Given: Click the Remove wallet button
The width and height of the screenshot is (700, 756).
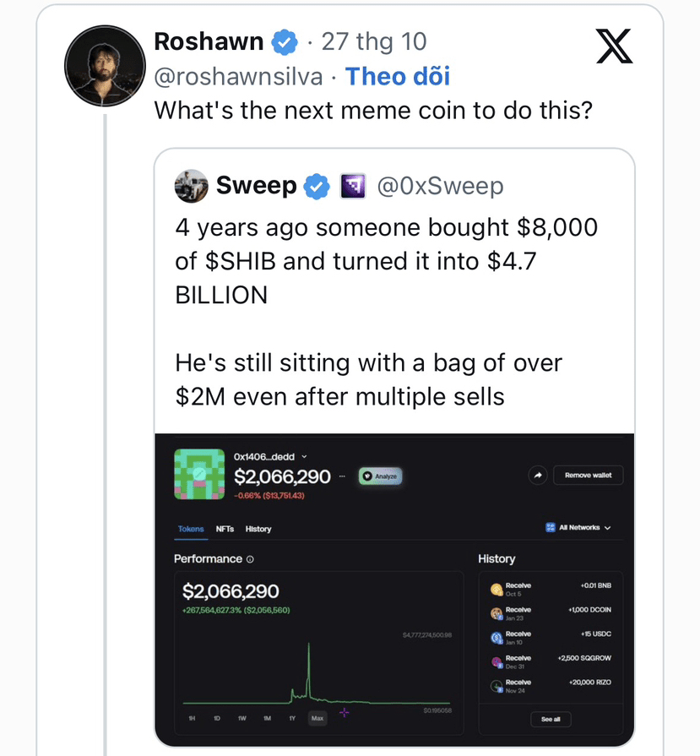Looking at the screenshot, I should point(588,476).
